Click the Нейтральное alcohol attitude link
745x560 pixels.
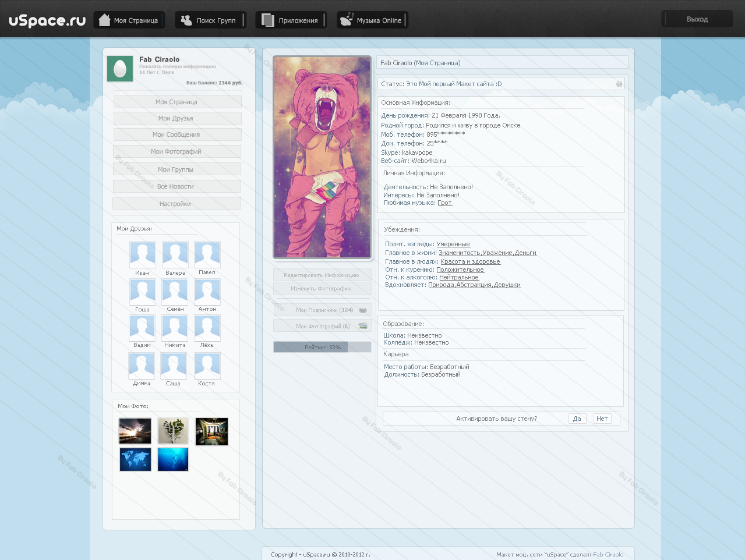pyautogui.click(x=459, y=278)
